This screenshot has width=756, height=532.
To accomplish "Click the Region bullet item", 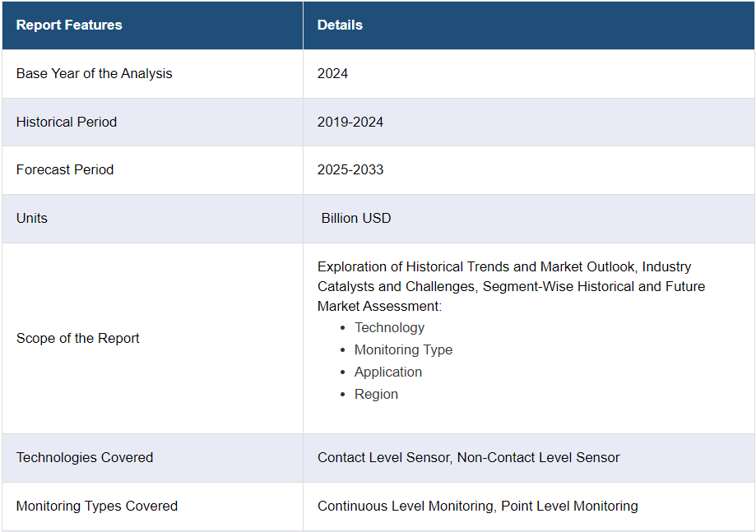I will click(x=376, y=394).
